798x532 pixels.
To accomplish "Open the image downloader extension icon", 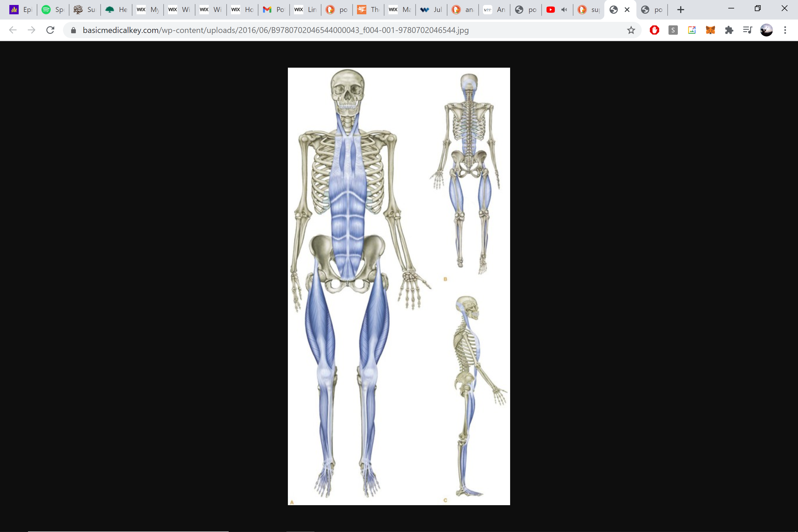I will (692, 30).
